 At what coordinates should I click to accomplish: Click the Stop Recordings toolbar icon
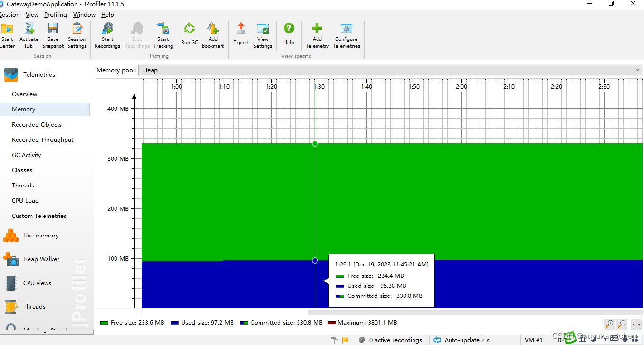coord(137,36)
